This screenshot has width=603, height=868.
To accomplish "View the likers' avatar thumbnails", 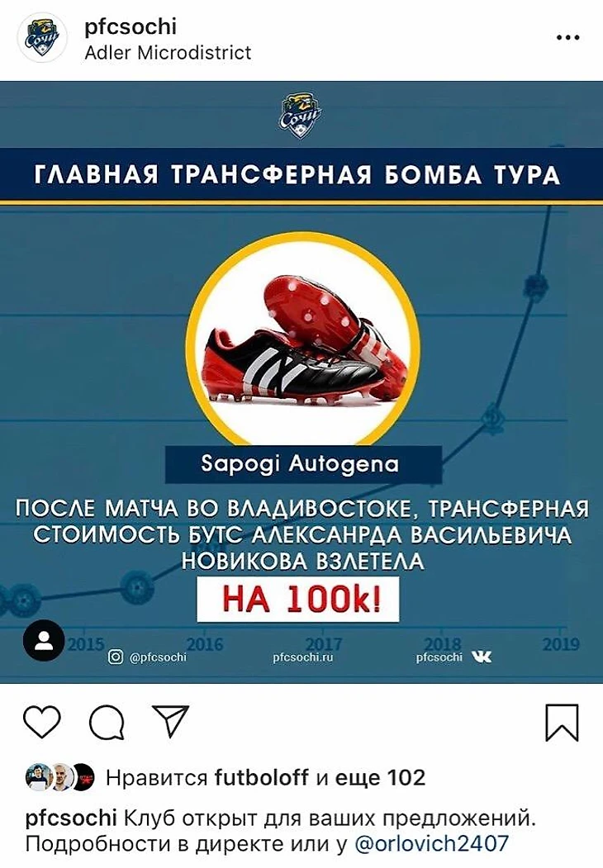I will tap(60, 777).
